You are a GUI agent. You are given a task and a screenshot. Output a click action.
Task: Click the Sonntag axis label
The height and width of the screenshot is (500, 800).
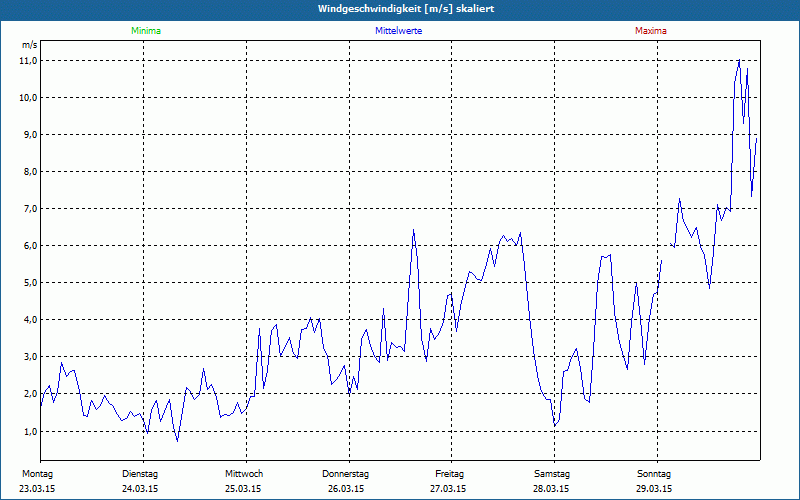[x=654, y=474]
